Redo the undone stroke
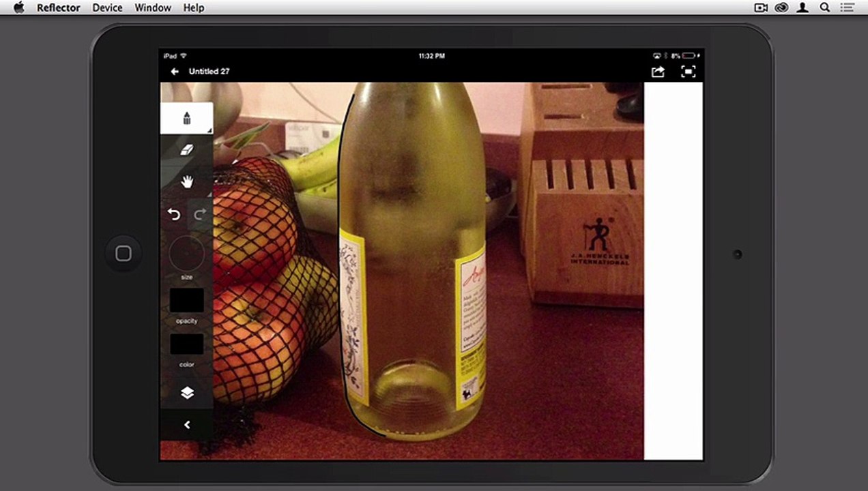The height and width of the screenshot is (491, 868). [200, 215]
